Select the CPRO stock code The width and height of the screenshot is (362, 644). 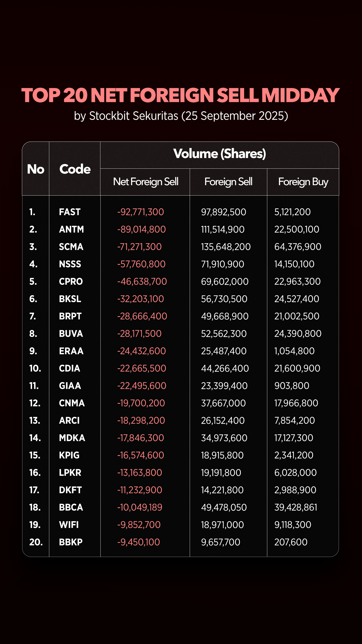click(x=71, y=281)
